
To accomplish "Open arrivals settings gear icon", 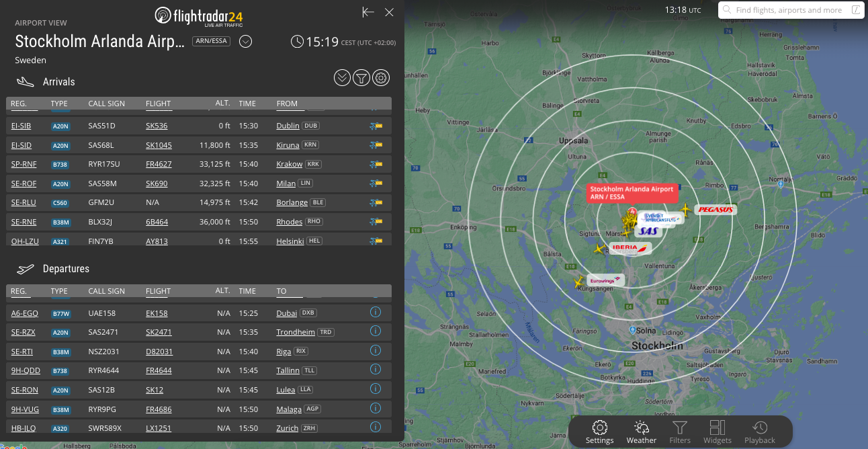I will pos(381,78).
